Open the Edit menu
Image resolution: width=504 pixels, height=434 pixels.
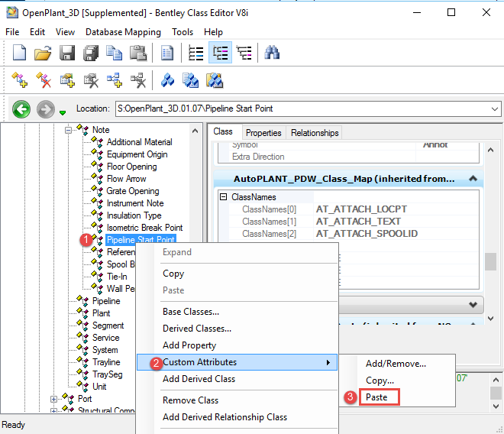click(x=37, y=32)
